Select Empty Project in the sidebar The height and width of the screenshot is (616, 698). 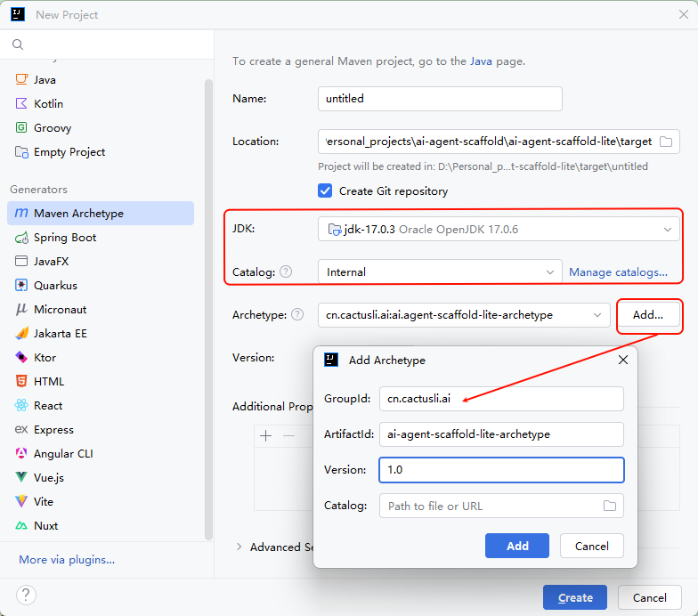click(101, 151)
